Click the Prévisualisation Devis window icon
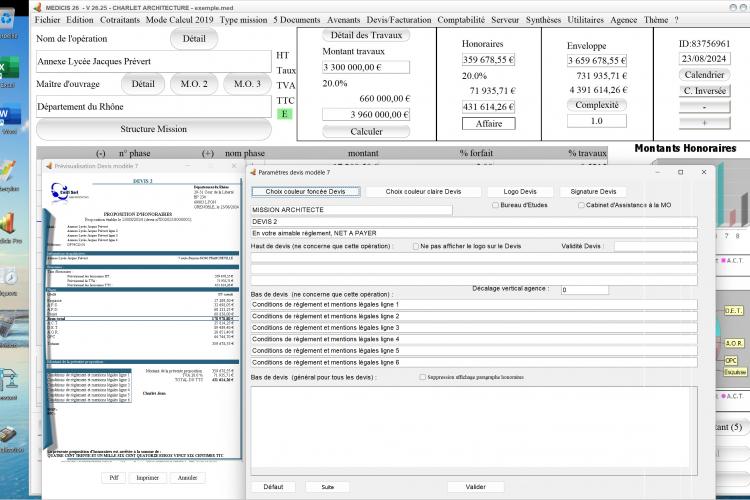The image size is (750, 500). point(48,166)
